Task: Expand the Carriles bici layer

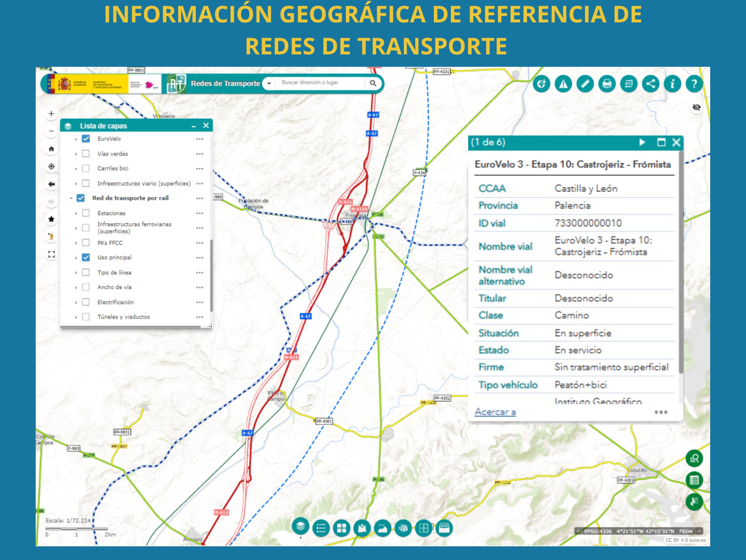Action: click(76, 169)
